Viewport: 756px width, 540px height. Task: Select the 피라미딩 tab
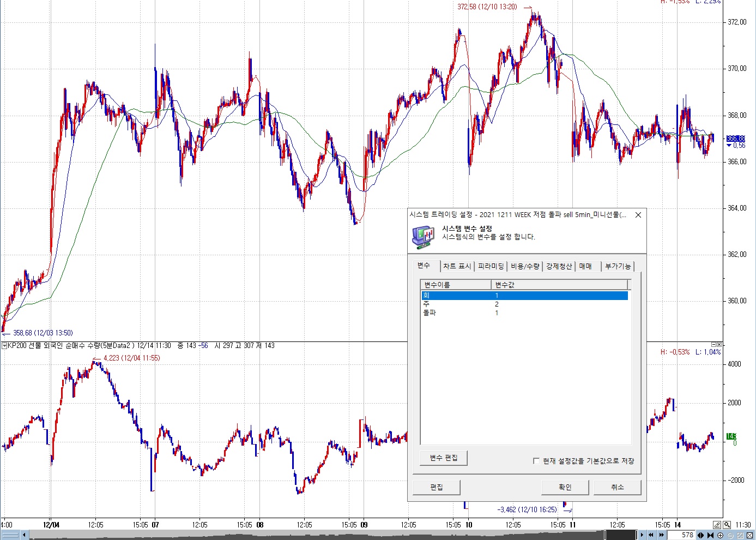(x=491, y=266)
